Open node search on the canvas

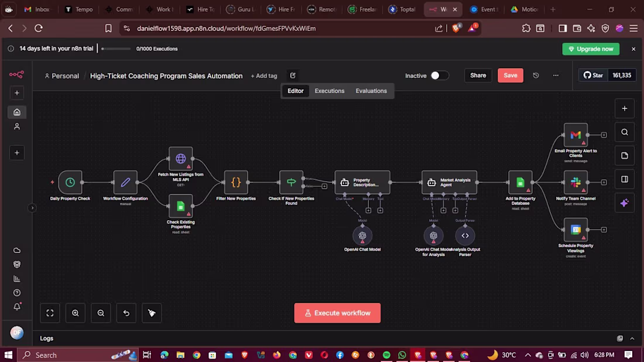click(x=625, y=132)
